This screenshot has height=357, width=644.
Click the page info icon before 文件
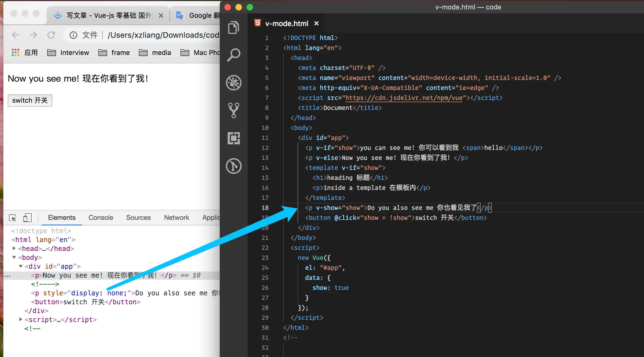coord(73,35)
